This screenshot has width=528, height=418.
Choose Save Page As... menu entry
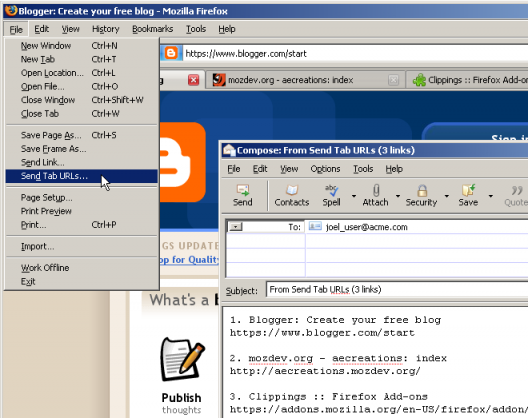[81, 135]
